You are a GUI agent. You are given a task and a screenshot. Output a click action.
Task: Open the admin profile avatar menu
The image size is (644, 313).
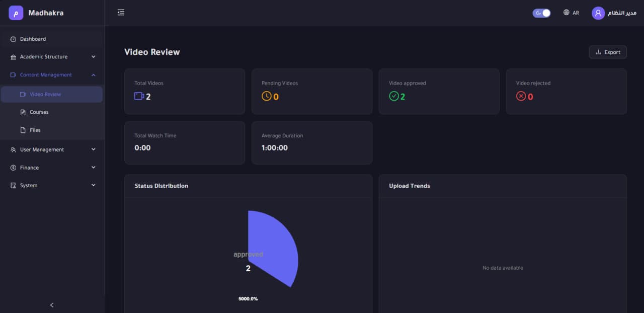click(598, 13)
